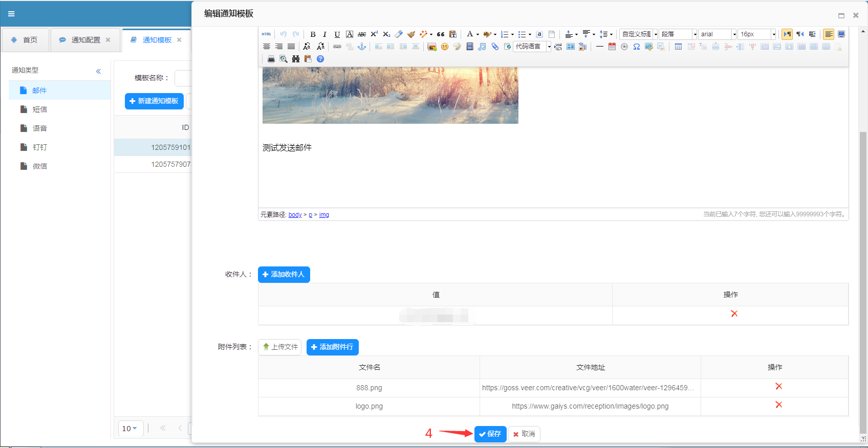Click the italic formatting icon

point(324,34)
